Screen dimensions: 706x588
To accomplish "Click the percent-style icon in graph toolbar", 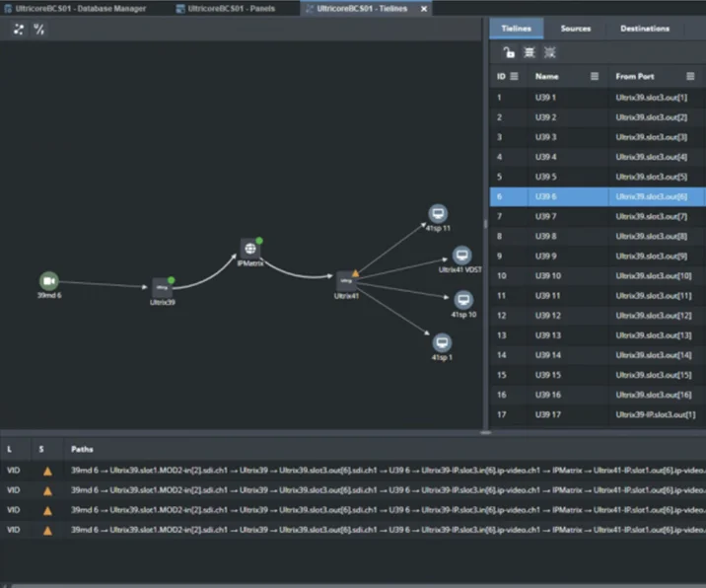I will 39,29.
